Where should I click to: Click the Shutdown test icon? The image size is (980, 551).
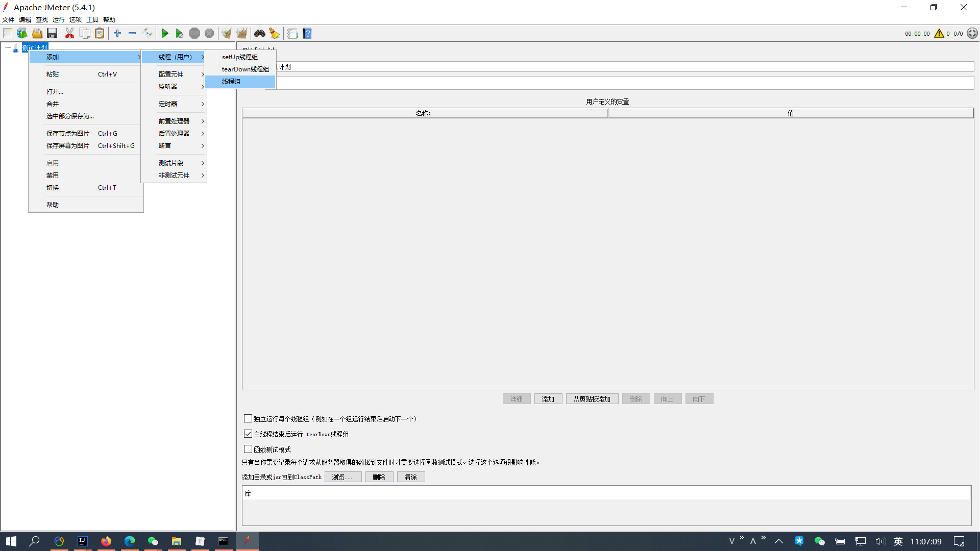pos(209,33)
